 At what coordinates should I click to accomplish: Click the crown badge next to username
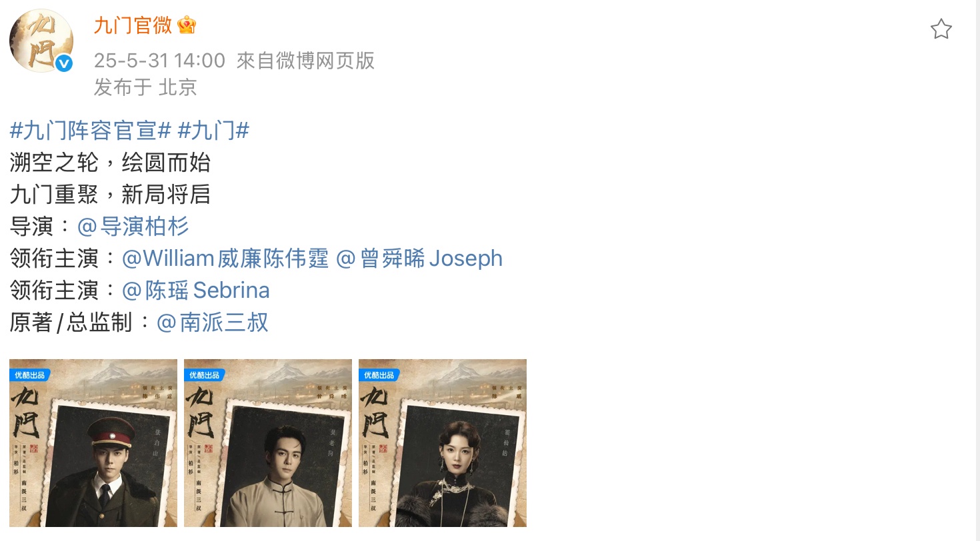(187, 26)
